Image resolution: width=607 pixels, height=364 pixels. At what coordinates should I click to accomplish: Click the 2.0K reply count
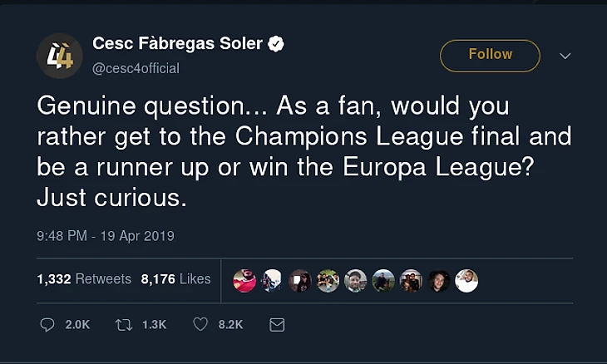coord(77,325)
